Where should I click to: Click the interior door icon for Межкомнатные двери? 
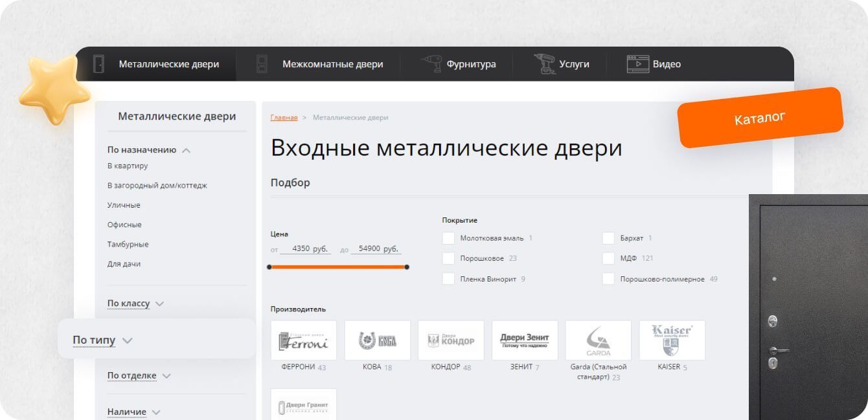(262, 64)
